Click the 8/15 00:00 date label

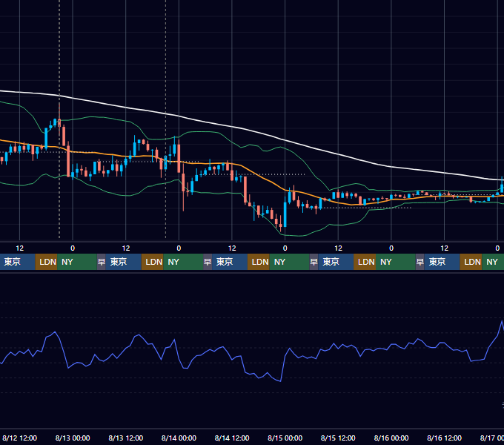click(285, 438)
